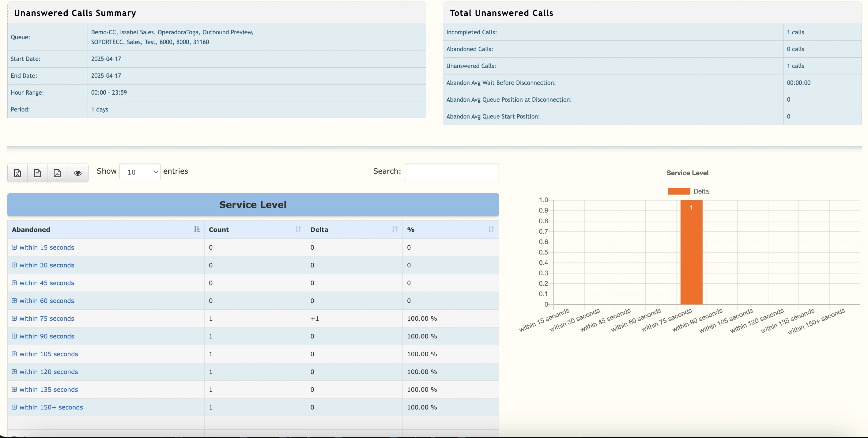
Task: Sort the Delta column
Action: click(x=395, y=229)
